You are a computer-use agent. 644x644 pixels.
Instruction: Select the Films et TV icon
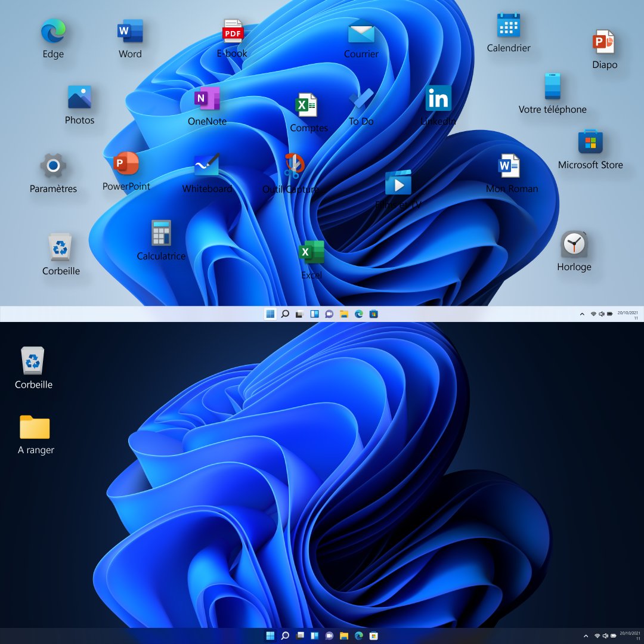(398, 183)
